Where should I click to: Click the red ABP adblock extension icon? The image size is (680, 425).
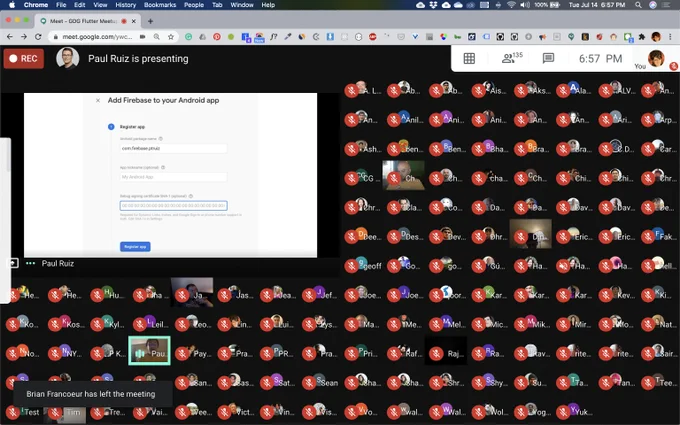pyautogui.click(x=372, y=37)
